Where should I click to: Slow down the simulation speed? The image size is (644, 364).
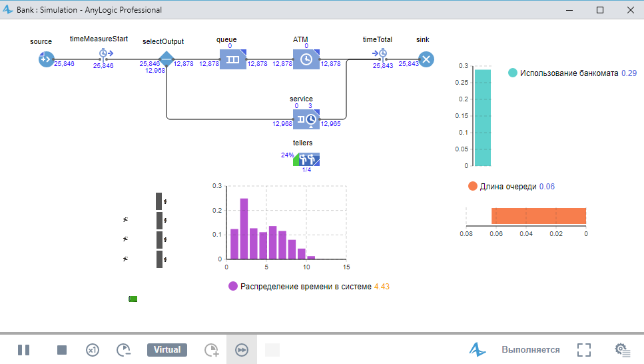(124, 350)
